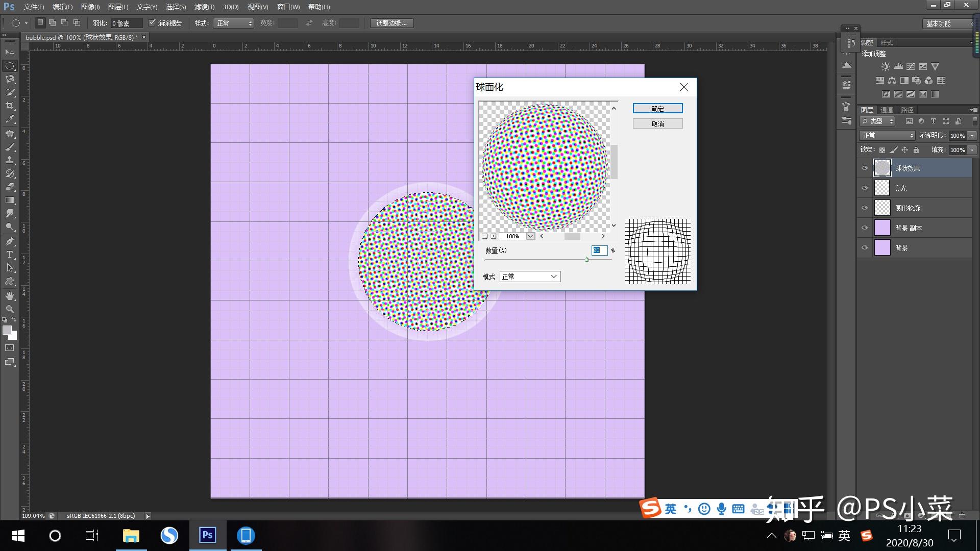Click the 数量 amount slider handle
Screen dimensions: 980x551
(586, 260)
